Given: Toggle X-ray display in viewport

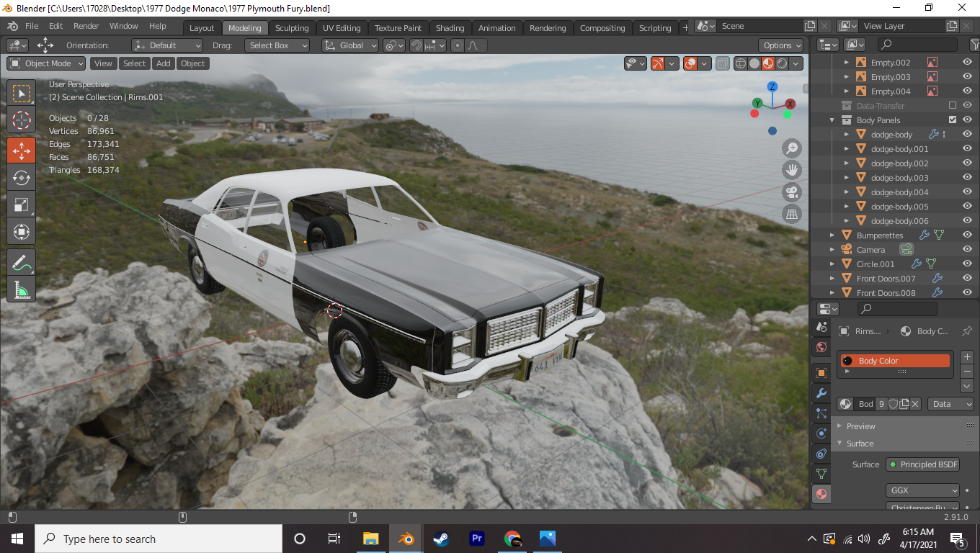Looking at the screenshot, I should (x=722, y=63).
